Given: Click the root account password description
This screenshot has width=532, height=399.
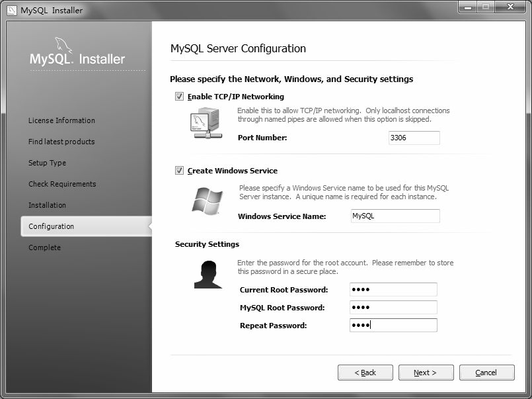Looking at the screenshot, I should pyautogui.click(x=346, y=267).
